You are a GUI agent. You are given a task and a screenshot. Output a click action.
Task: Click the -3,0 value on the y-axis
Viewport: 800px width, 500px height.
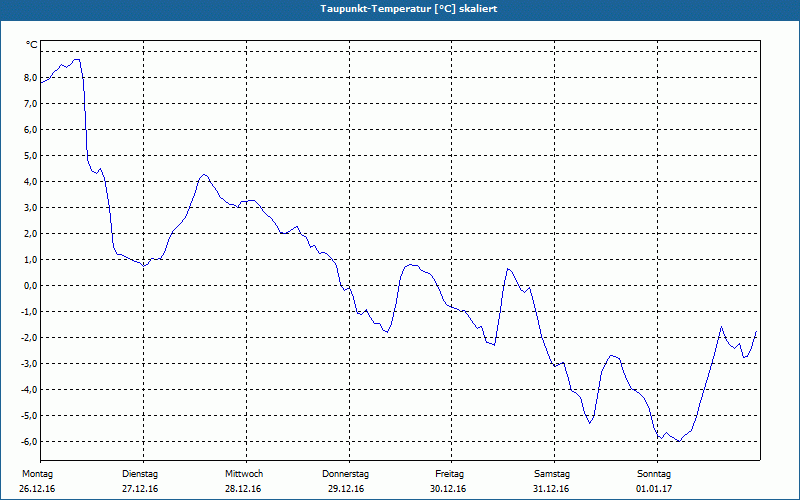pos(29,364)
